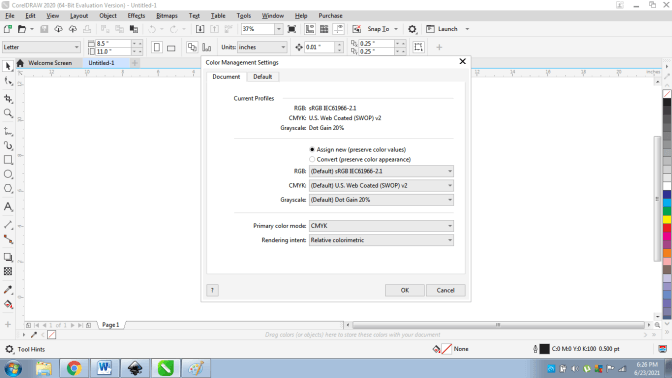Open the Windows Start button
The image size is (672, 378).
coord(13,368)
